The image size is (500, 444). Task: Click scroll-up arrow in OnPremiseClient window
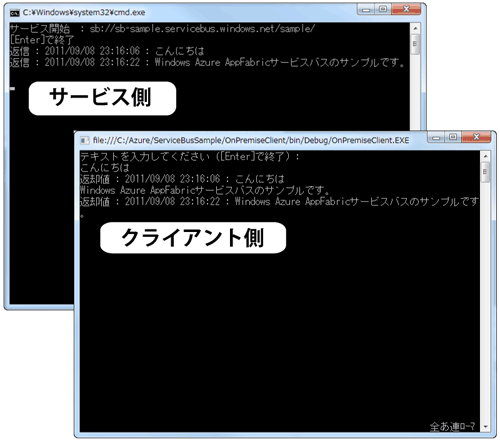point(485,156)
